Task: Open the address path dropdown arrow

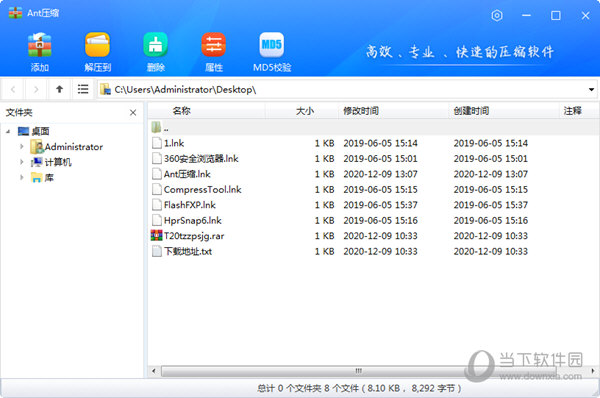Action: (x=591, y=90)
